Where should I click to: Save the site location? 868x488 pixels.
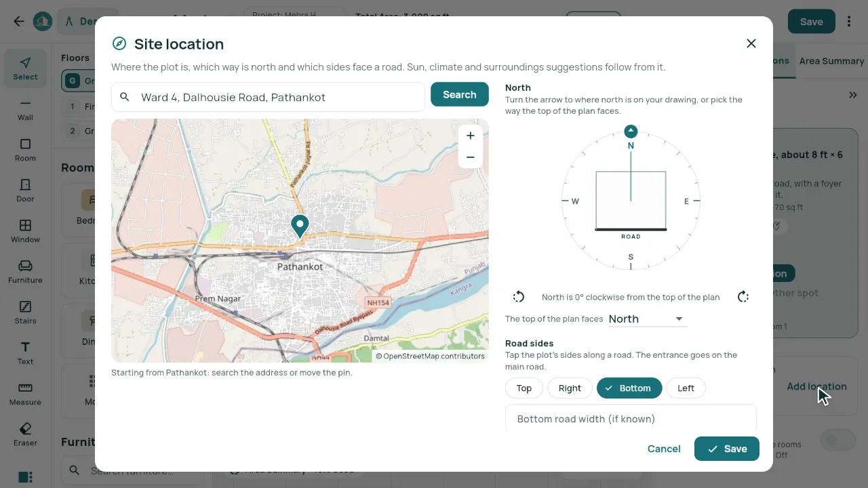[727, 449]
